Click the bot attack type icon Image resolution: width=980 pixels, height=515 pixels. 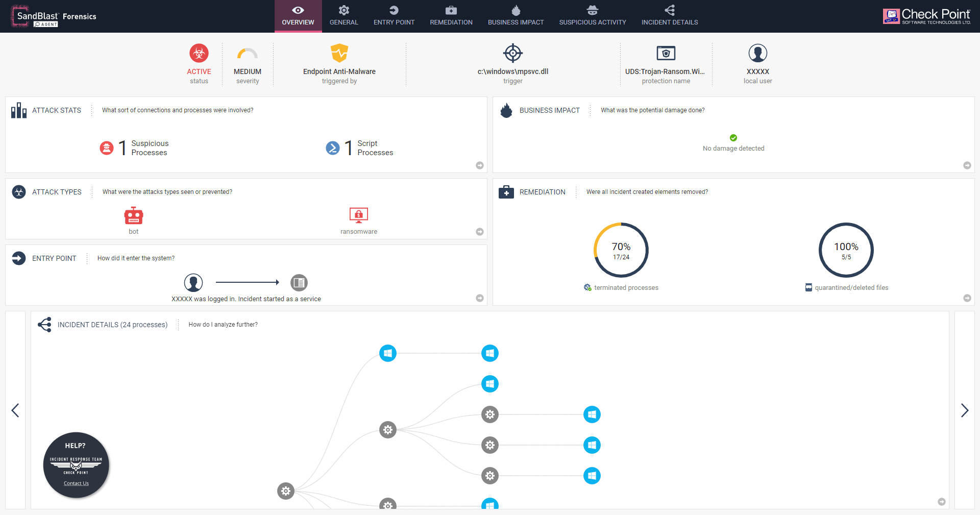click(134, 215)
